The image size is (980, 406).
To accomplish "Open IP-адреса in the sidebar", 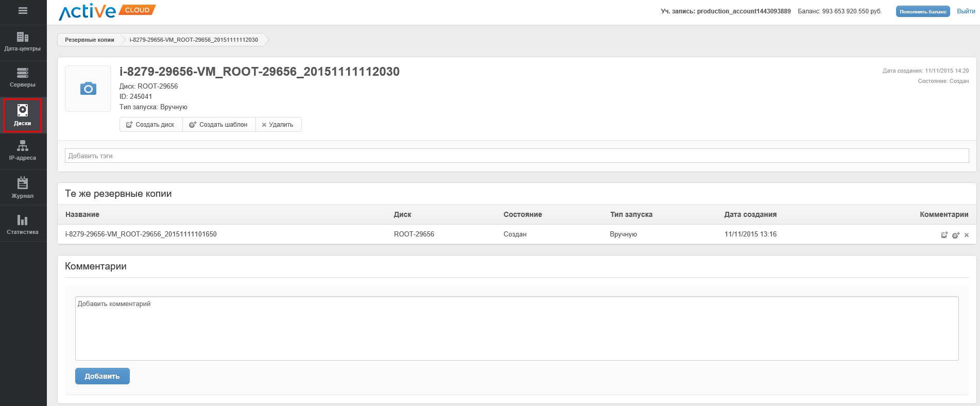I will [23, 151].
